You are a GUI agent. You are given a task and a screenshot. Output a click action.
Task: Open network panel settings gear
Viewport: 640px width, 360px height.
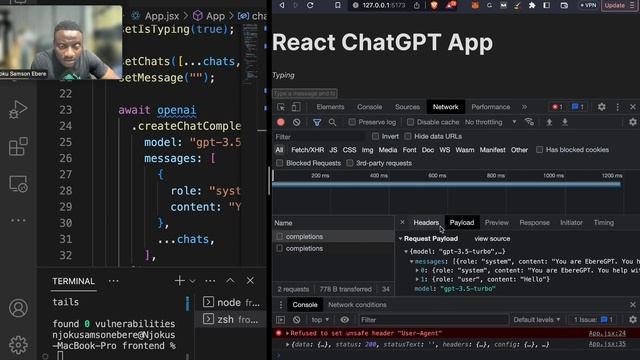click(x=633, y=122)
